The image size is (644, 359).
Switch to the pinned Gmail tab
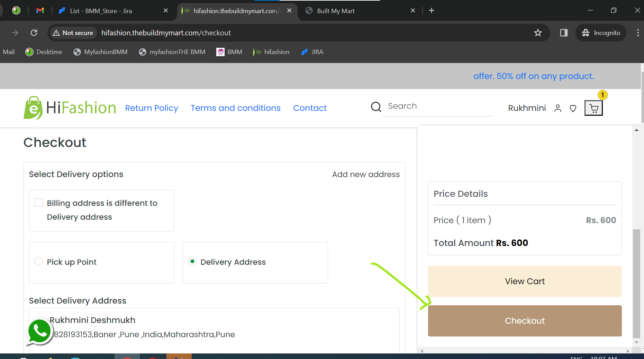pos(40,11)
